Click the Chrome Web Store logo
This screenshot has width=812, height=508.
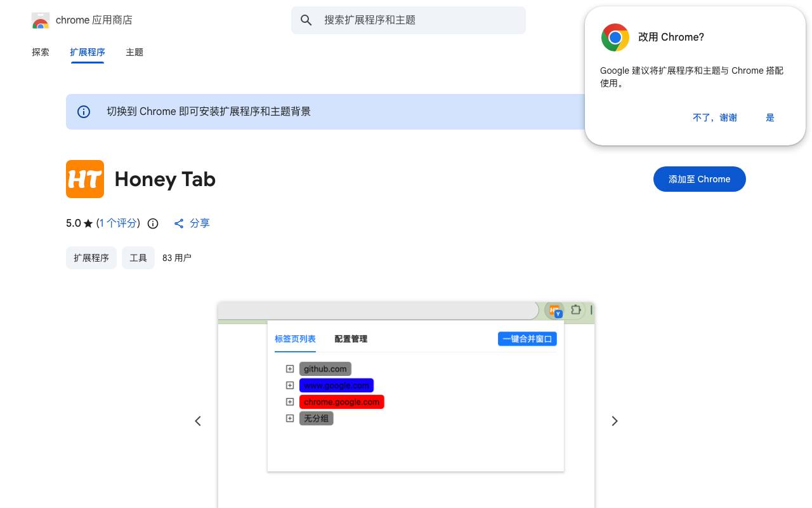pyautogui.click(x=41, y=20)
